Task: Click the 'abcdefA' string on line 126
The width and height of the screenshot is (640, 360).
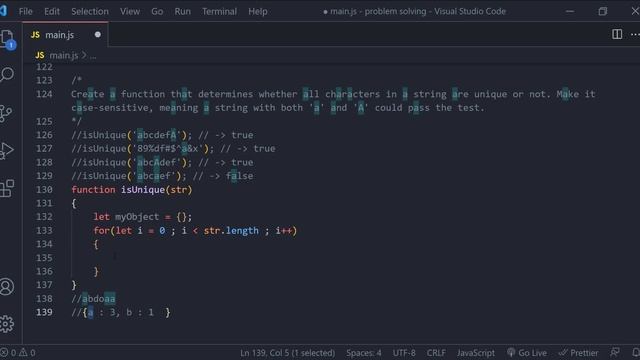Action: (x=157, y=135)
